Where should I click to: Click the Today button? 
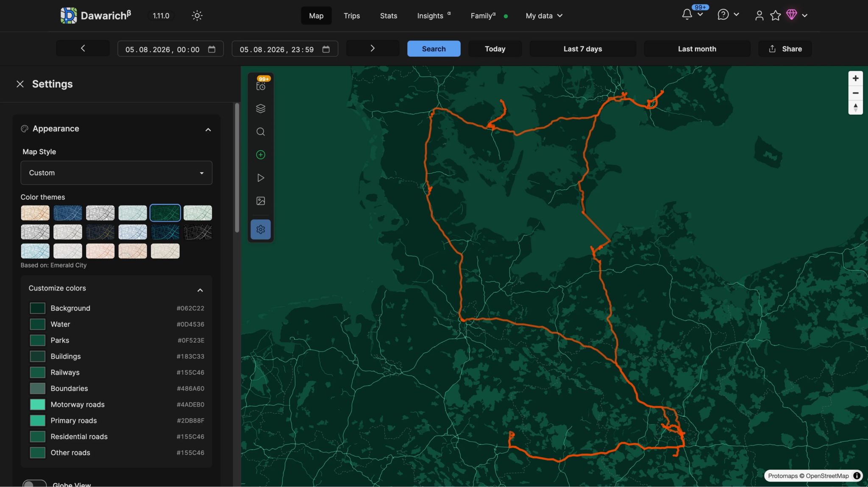pyautogui.click(x=495, y=49)
